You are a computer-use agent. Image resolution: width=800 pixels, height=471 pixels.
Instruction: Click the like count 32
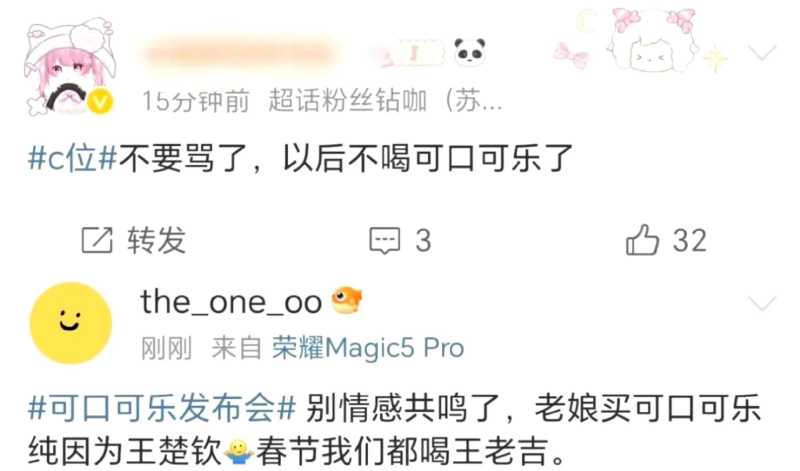click(689, 240)
